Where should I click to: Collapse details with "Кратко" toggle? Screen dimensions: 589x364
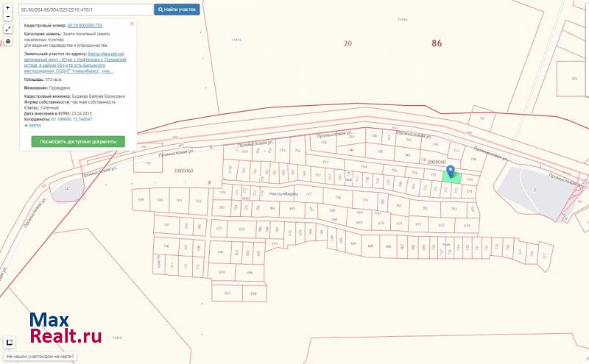(33, 126)
